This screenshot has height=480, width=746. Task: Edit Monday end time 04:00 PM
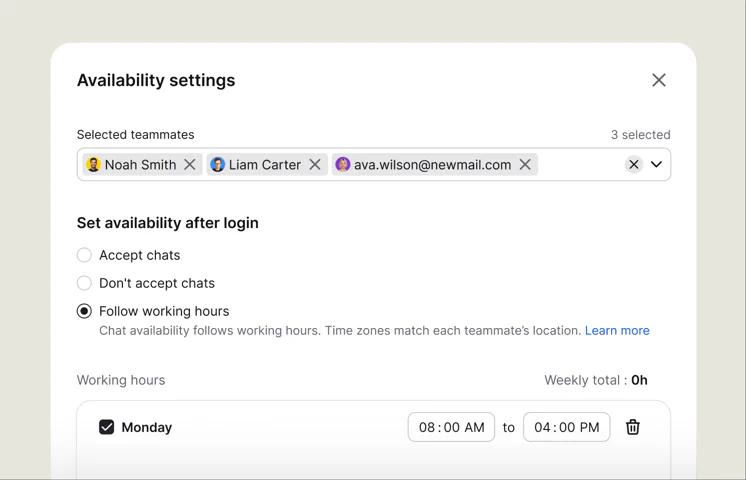pyautogui.click(x=567, y=427)
